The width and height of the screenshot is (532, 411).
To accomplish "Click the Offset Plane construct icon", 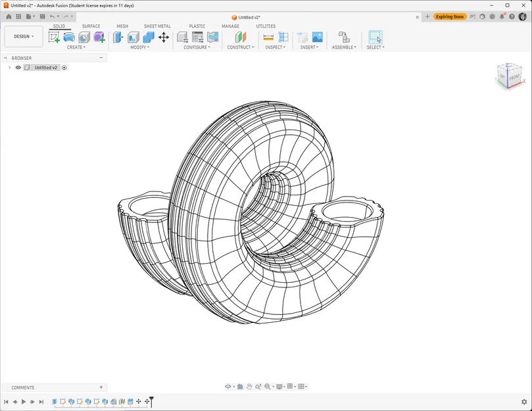I will pos(240,37).
